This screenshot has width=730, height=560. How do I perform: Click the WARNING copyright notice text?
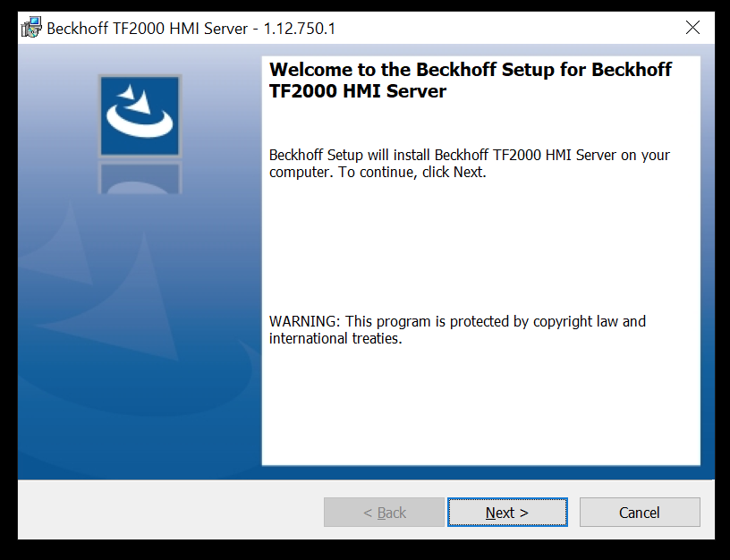(457, 329)
